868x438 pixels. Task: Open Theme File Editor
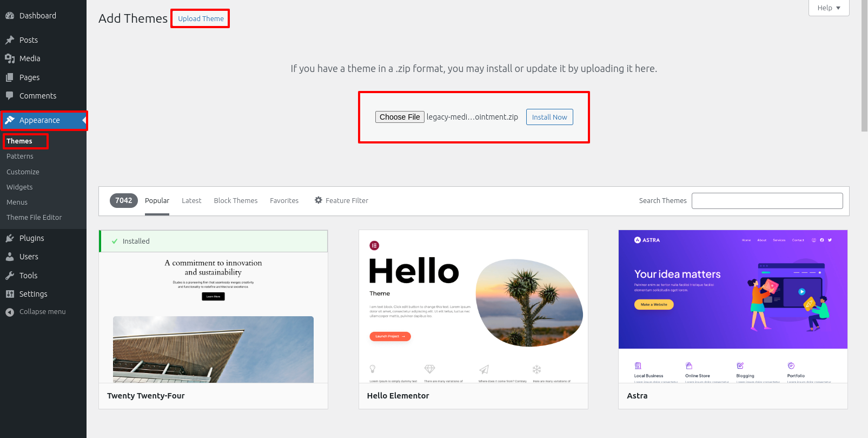tap(34, 217)
